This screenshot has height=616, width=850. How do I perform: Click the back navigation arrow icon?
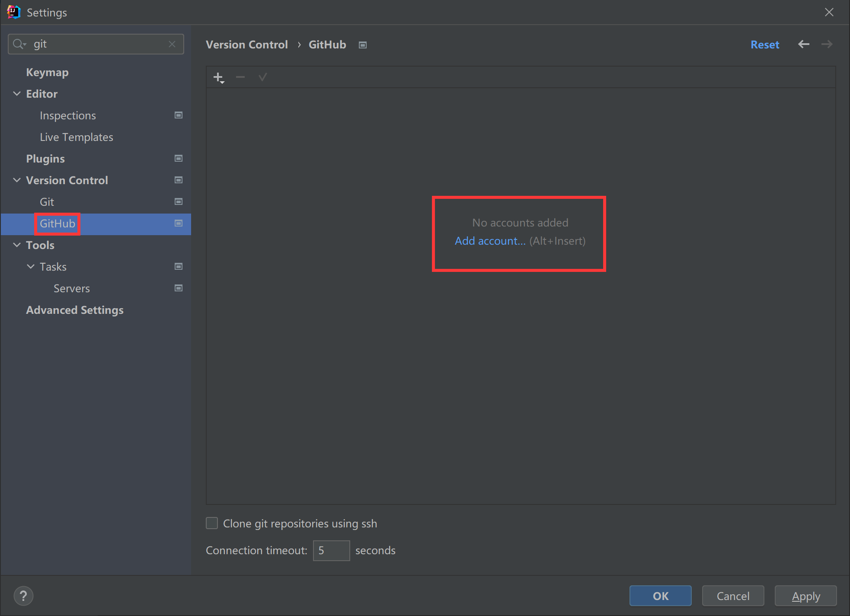tap(803, 45)
